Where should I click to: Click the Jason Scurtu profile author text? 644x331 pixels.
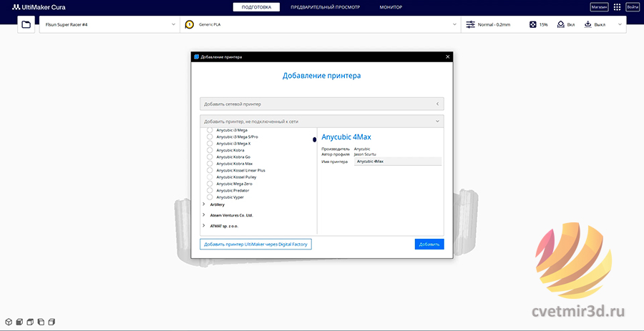pyautogui.click(x=365, y=154)
